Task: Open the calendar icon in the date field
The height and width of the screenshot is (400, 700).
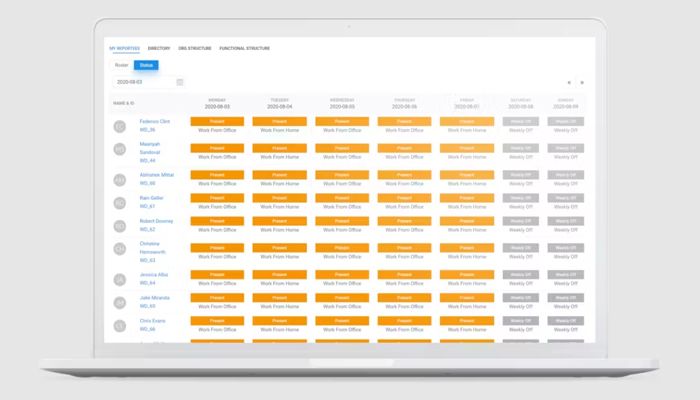Action: pos(180,82)
